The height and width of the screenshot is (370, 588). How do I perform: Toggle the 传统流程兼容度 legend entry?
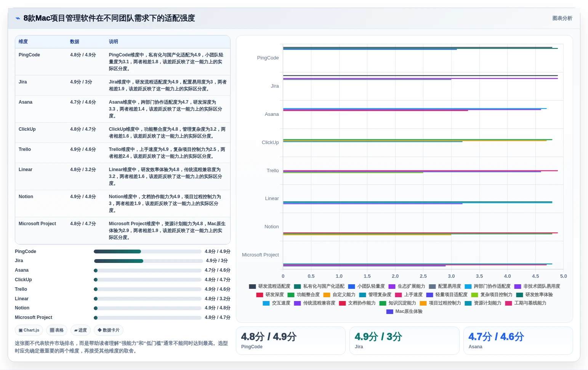(x=315, y=303)
